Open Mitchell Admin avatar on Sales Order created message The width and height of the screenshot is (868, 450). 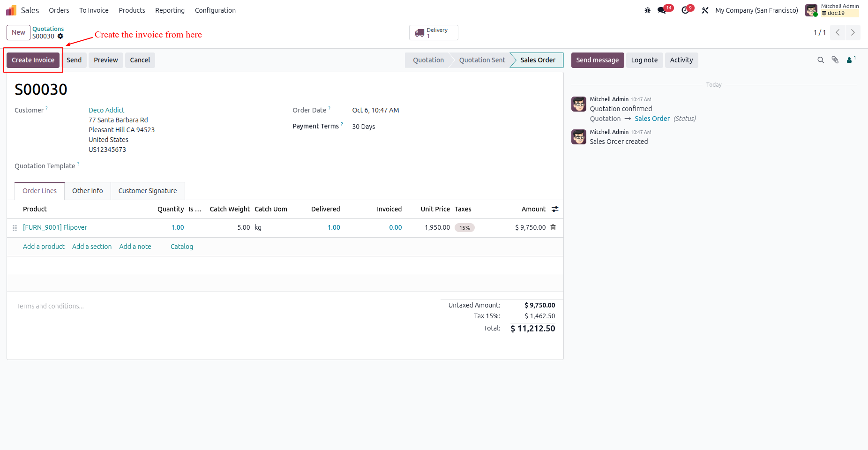click(579, 137)
